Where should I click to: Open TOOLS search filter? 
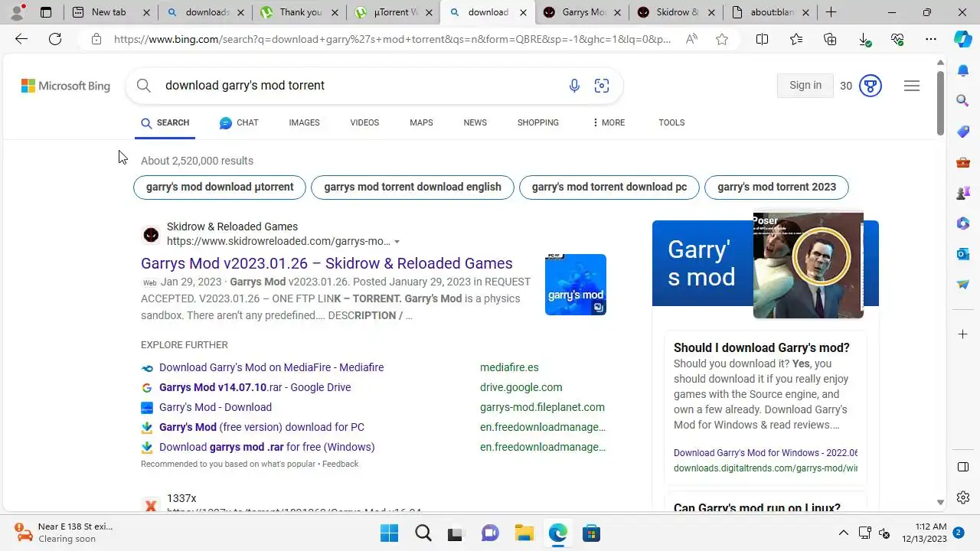(x=671, y=122)
